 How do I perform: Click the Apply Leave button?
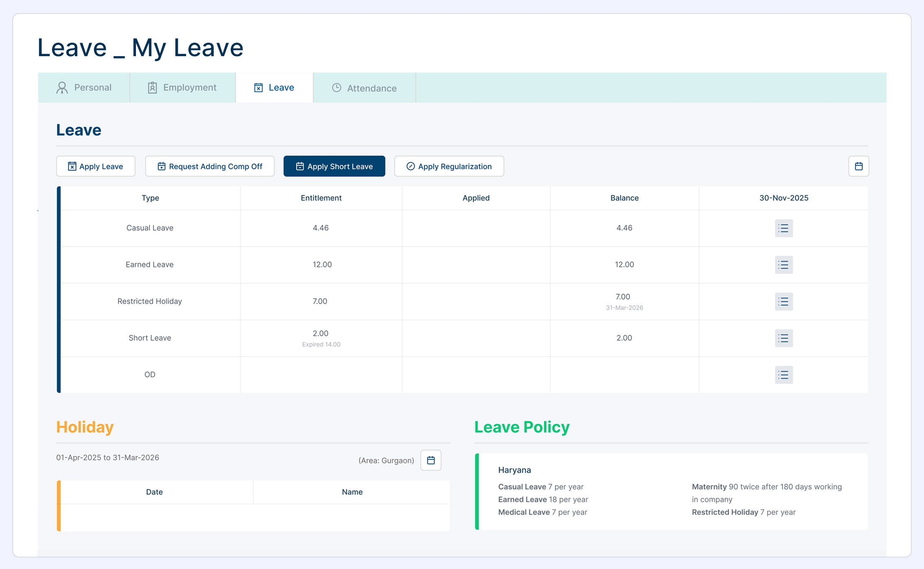pos(96,166)
